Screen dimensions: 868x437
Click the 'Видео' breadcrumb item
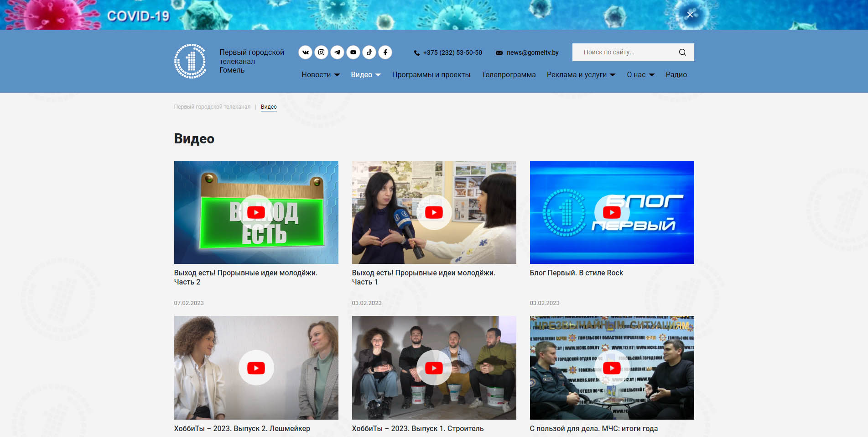[x=269, y=107]
